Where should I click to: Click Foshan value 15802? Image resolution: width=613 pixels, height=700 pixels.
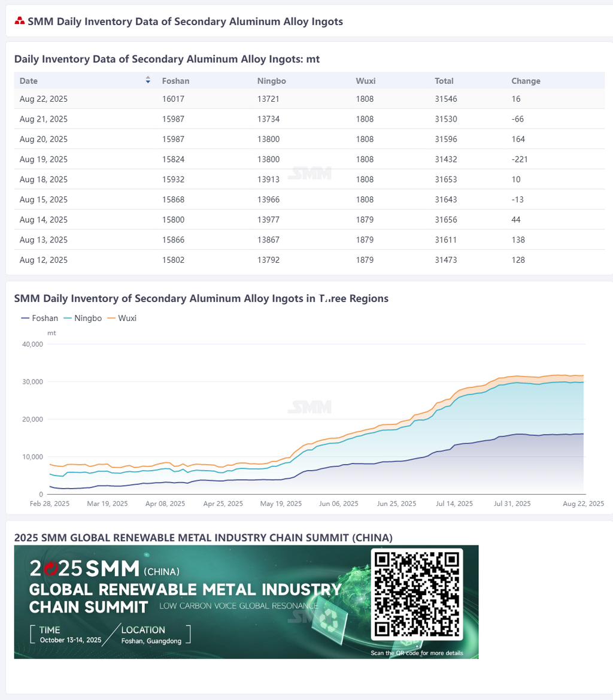173,260
